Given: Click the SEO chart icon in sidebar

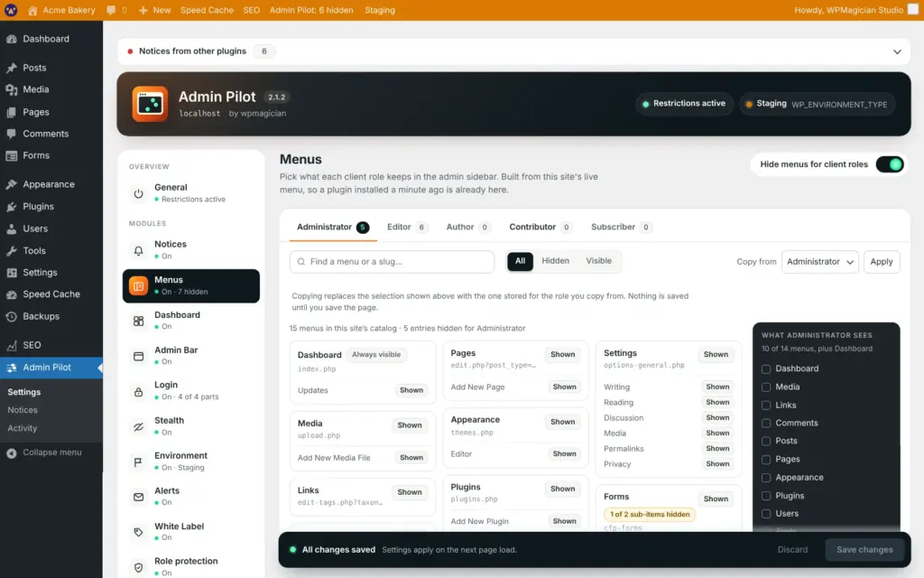Looking at the screenshot, I should [x=11, y=346].
